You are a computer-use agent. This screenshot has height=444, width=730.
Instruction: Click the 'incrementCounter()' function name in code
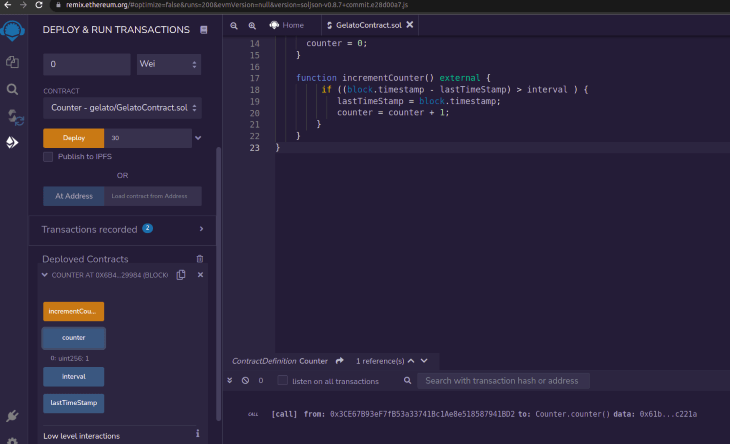(x=388, y=78)
